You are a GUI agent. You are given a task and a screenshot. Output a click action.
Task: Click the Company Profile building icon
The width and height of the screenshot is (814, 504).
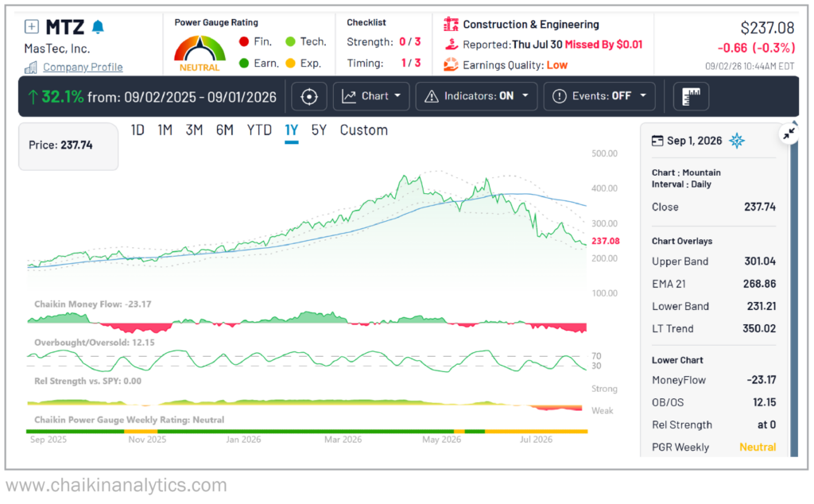click(x=31, y=68)
